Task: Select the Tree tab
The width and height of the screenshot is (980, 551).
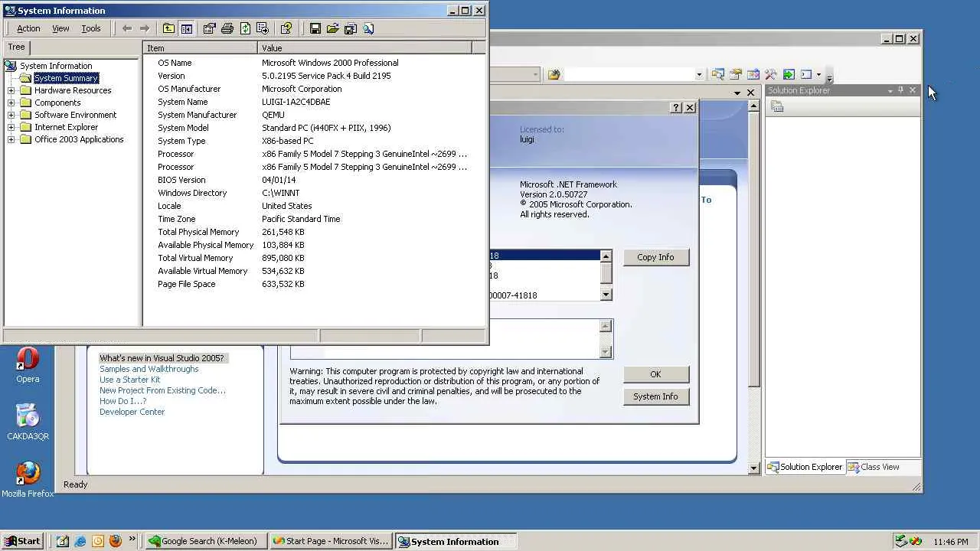Action: (16, 47)
